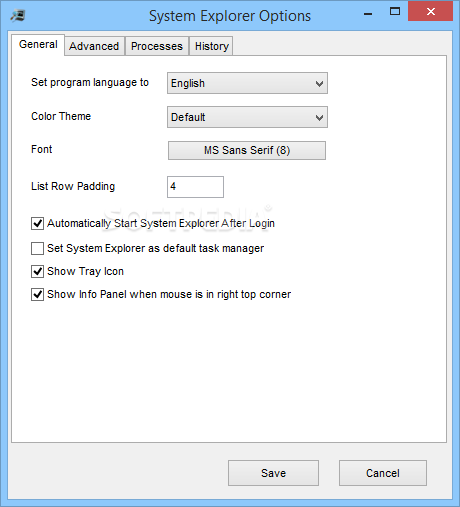Image resolution: width=460 pixels, height=507 pixels.
Task: Open the Advanced tab
Action: click(x=94, y=46)
